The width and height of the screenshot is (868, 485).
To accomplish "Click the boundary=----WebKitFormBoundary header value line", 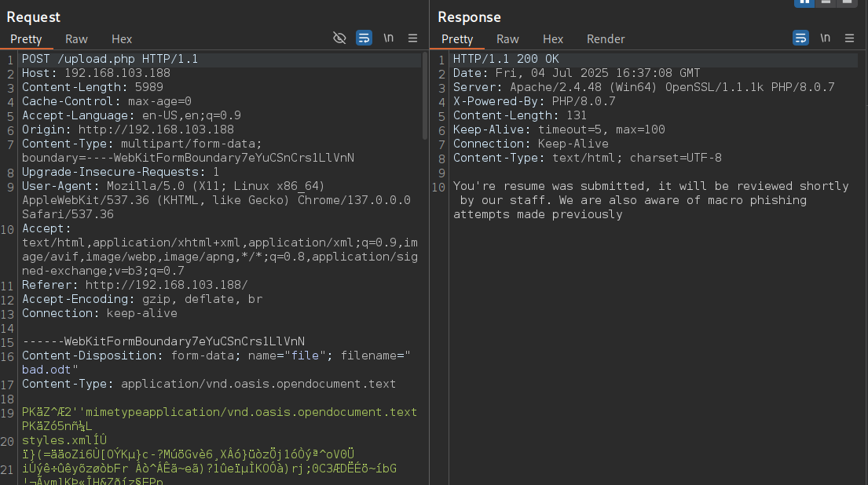I will pyautogui.click(x=188, y=158).
